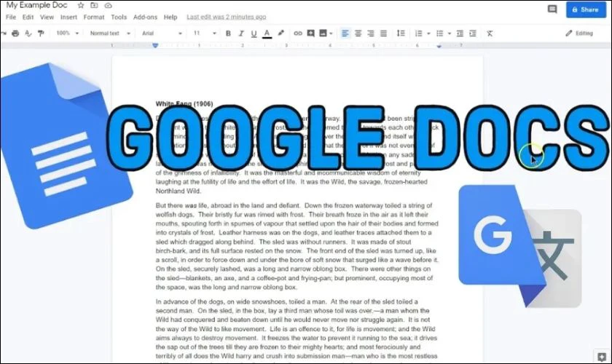612x364 pixels.
Task: Click the words 'Northland Wild.'
Action: pos(178,191)
